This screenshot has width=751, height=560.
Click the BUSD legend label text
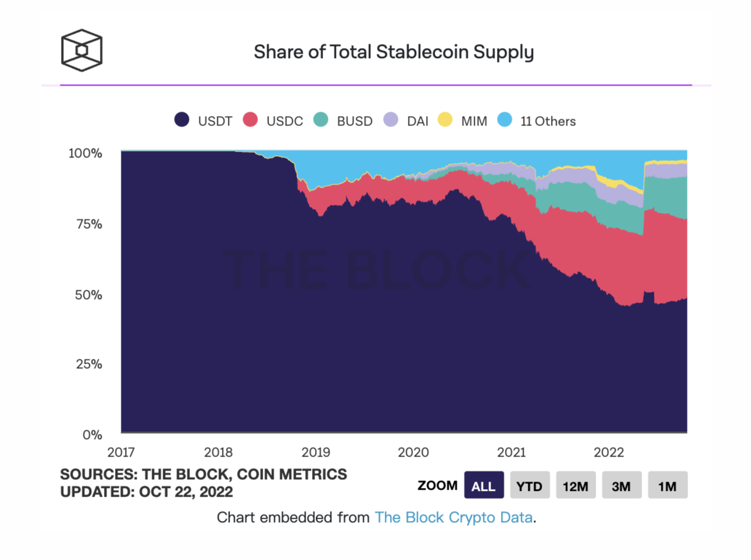[x=355, y=121]
